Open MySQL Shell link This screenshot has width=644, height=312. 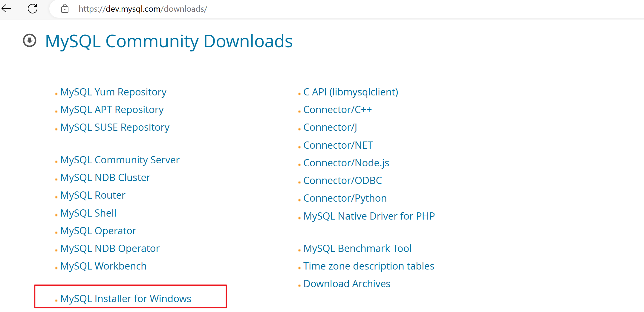tap(88, 213)
